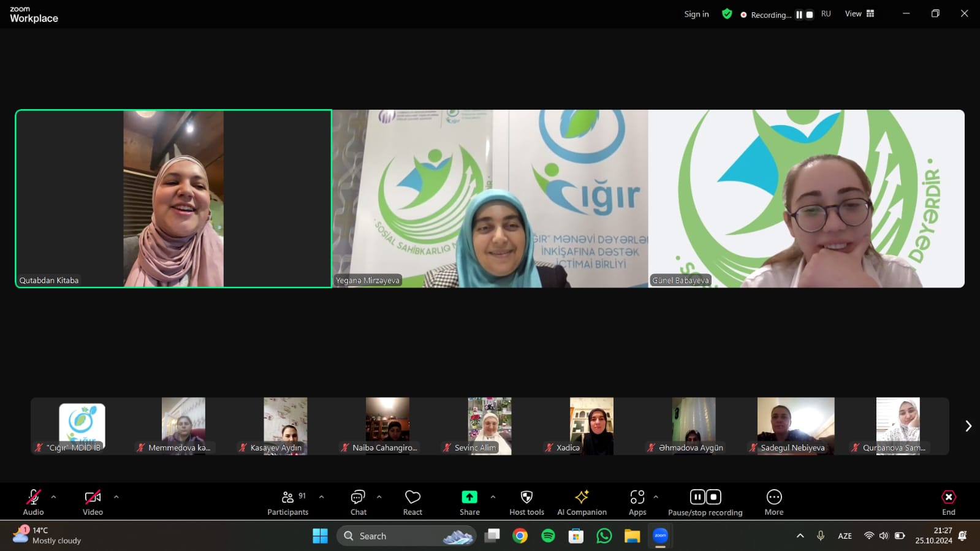Click the taskbar Search box
This screenshot has width=980, height=551.
coord(406,536)
